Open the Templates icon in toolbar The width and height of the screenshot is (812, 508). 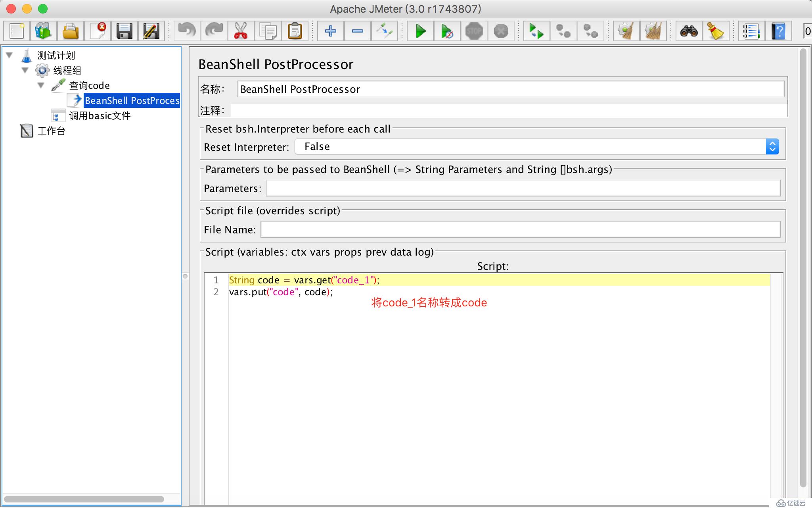pyautogui.click(x=44, y=31)
